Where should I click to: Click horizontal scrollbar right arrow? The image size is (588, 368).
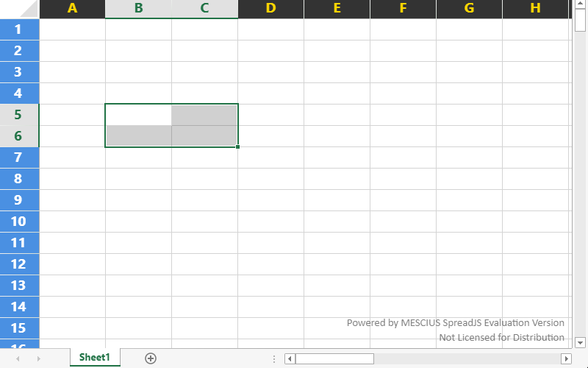click(565, 358)
